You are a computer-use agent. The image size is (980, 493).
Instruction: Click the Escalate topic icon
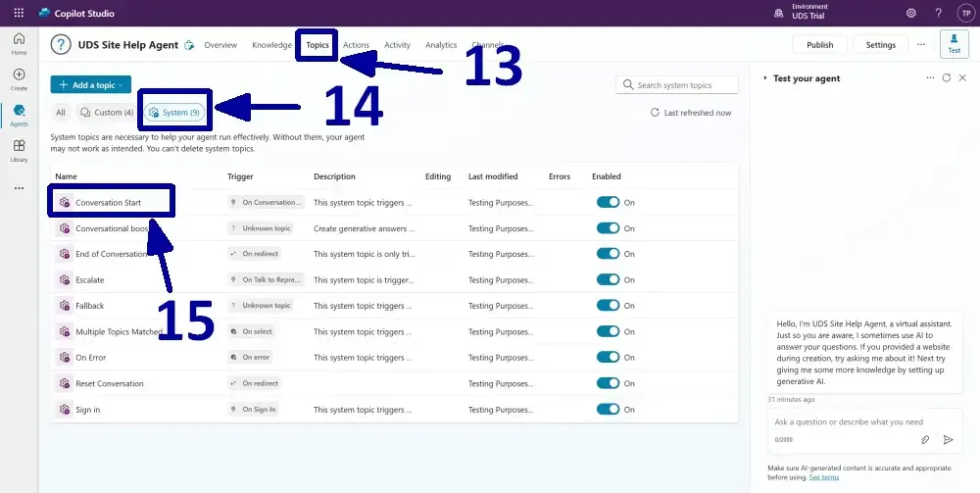pos(65,280)
